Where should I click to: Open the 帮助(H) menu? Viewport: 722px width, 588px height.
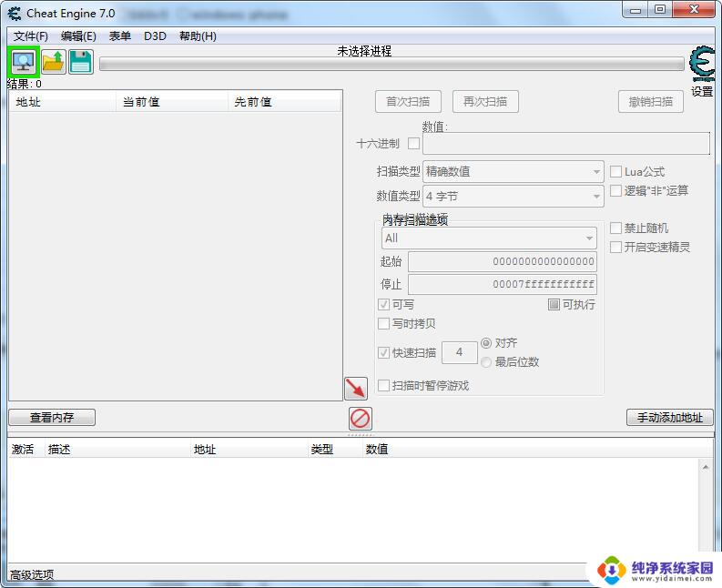point(198,35)
